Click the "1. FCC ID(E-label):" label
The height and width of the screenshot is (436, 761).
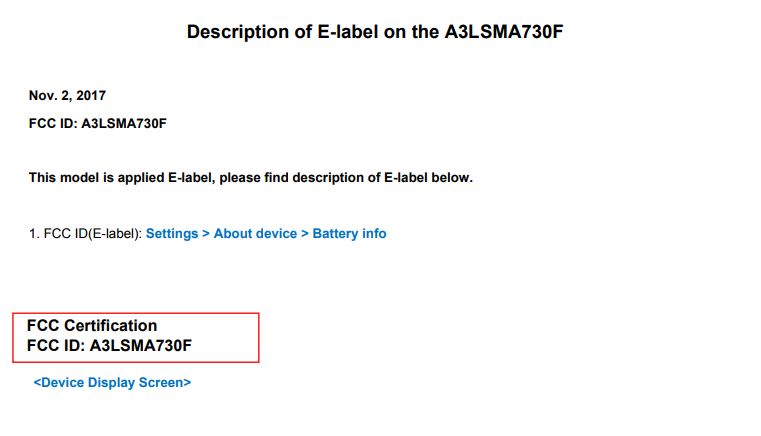(x=85, y=234)
